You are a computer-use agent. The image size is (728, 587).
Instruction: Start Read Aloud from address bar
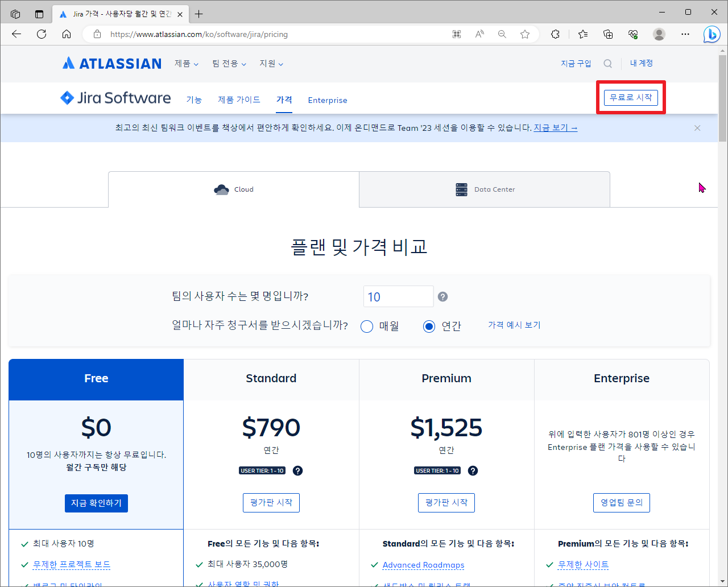click(x=479, y=34)
